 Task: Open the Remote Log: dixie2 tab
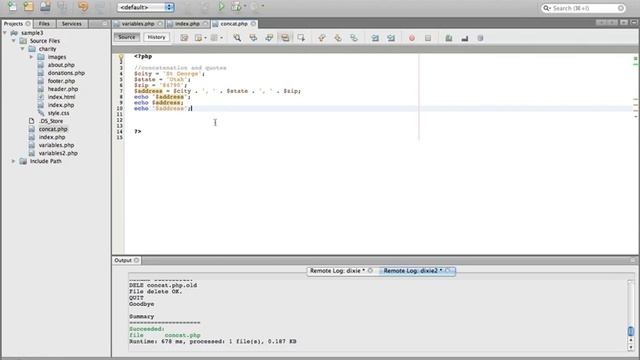[416, 271]
